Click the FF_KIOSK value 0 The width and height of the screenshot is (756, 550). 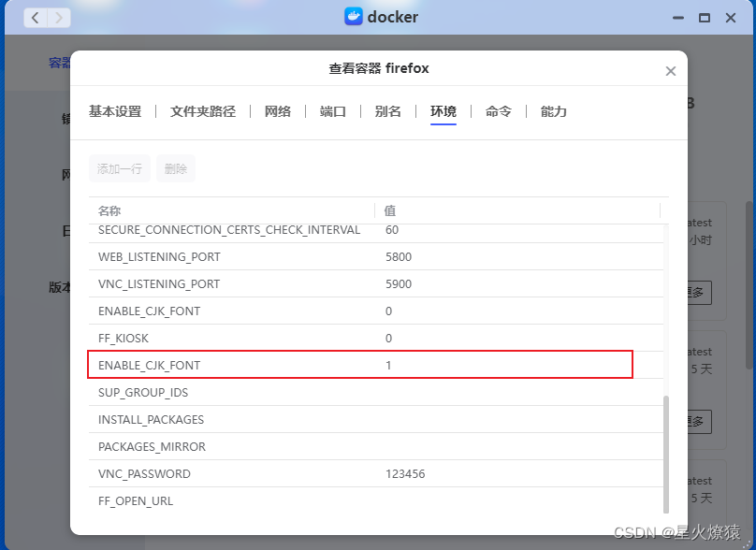click(x=388, y=339)
